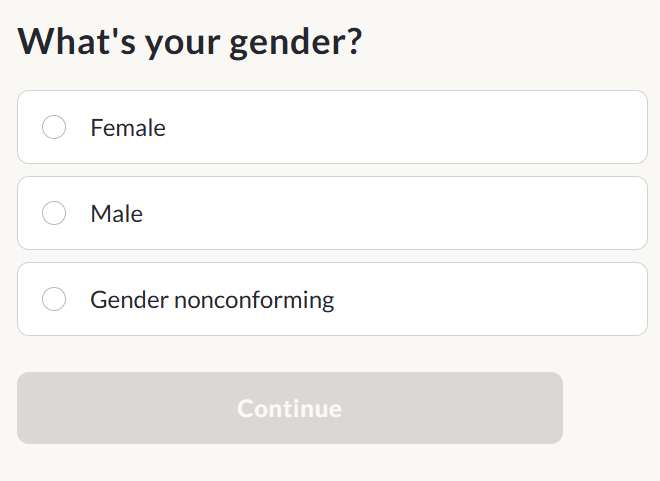
Task: Choose the Male option card
Action: 332,213
